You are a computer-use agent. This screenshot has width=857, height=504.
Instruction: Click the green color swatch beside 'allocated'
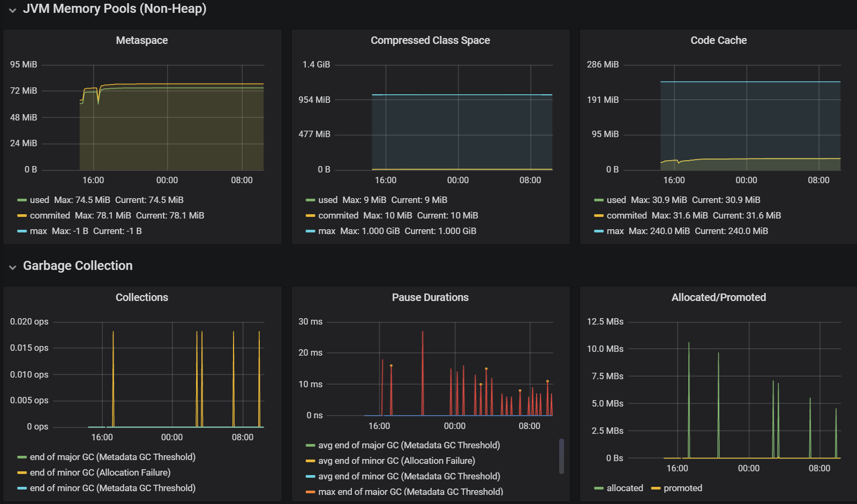pos(599,488)
